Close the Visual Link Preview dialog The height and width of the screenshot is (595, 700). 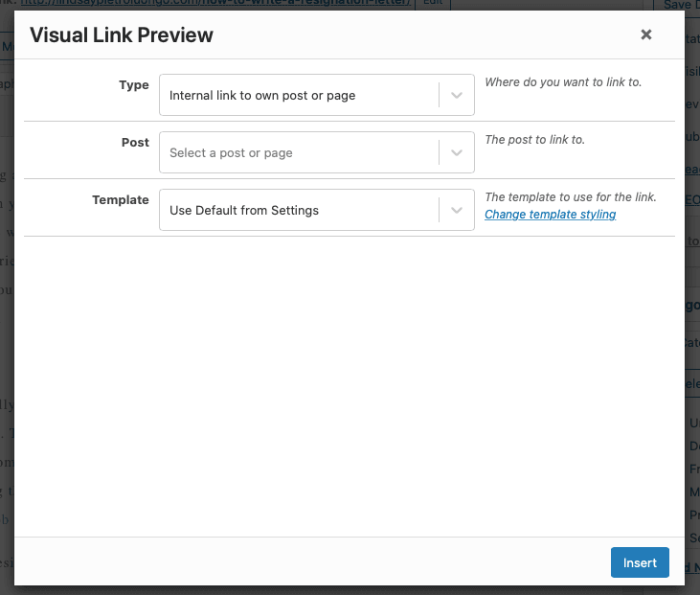pos(646,34)
